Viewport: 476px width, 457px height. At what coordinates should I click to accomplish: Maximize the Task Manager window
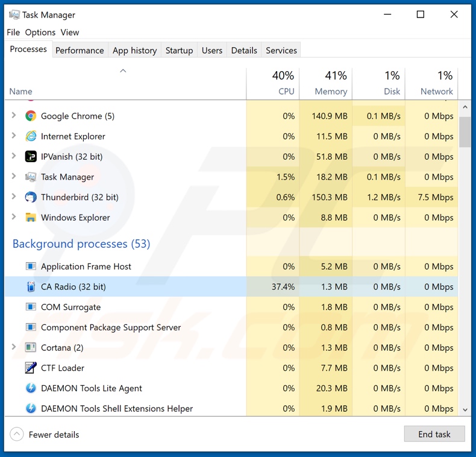click(420, 14)
